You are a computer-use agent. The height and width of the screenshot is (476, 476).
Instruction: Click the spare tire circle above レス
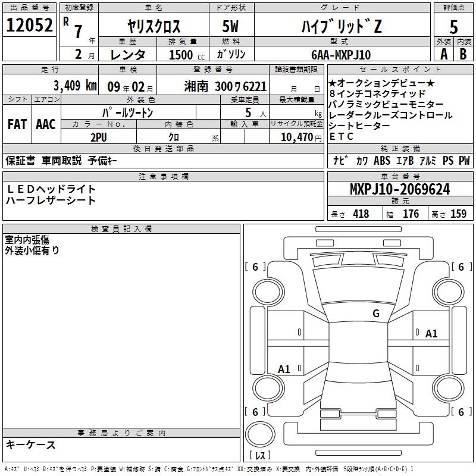click(x=260, y=434)
